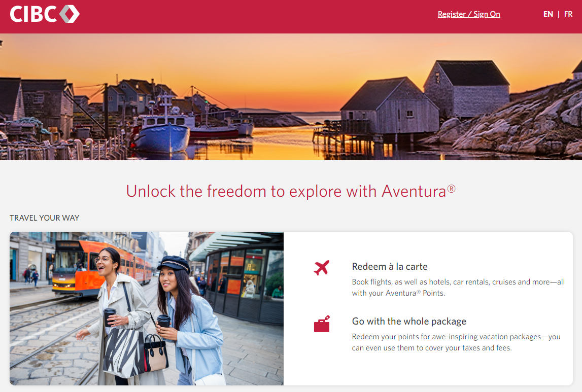582x392 pixels.
Task: Click the photo of two women with coffee
Action: coord(147,308)
